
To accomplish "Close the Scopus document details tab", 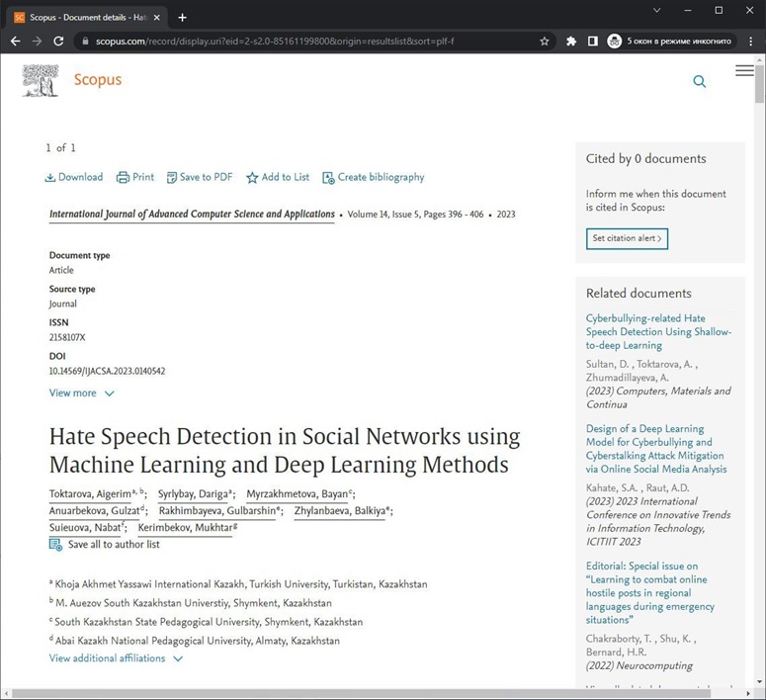I will (157, 18).
